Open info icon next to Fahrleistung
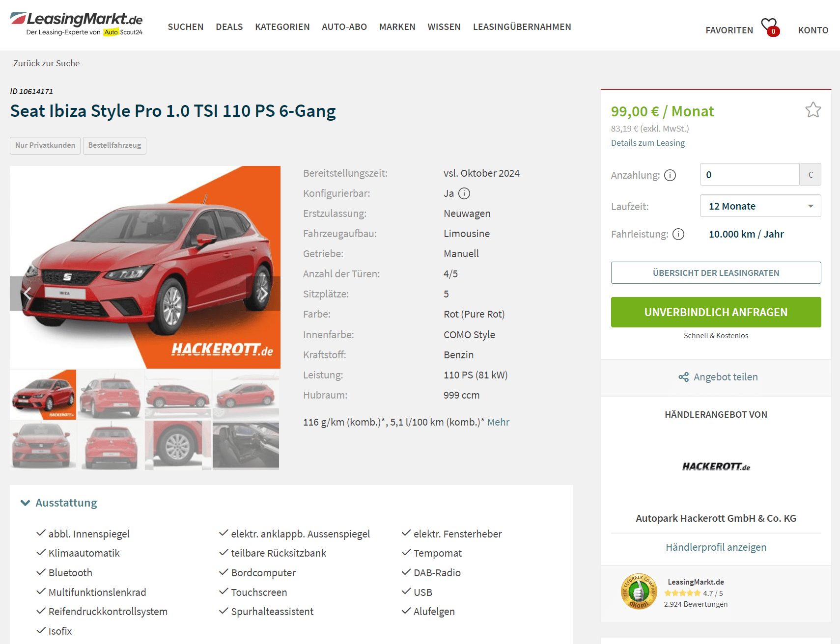The width and height of the screenshot is (840, 644). pyautogui.click(x=678, y=234)
